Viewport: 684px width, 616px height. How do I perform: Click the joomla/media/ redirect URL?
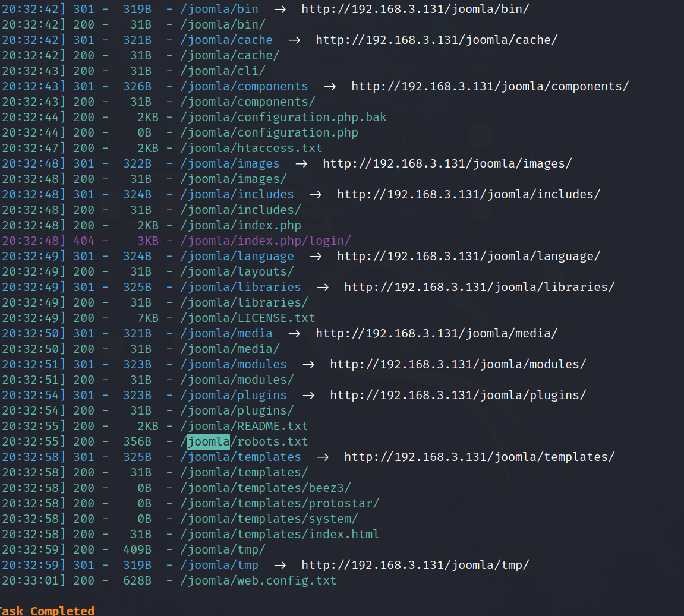pos(436,333)
